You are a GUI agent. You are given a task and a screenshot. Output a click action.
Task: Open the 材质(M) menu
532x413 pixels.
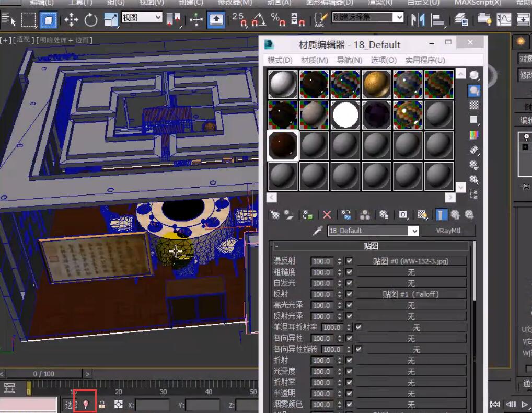(x=315, y=60)
